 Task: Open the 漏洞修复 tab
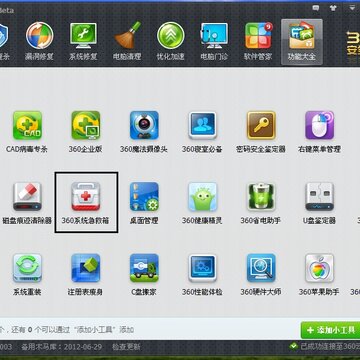pos(39,41)
